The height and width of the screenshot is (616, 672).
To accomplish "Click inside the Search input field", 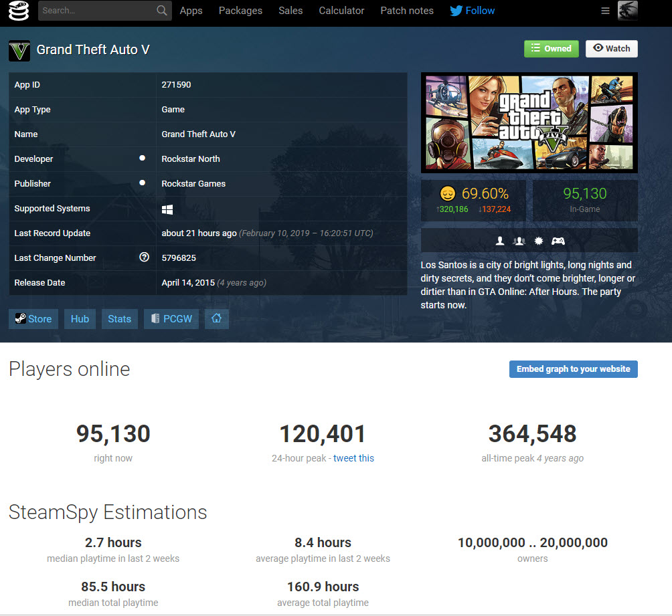I will (96, 11).
